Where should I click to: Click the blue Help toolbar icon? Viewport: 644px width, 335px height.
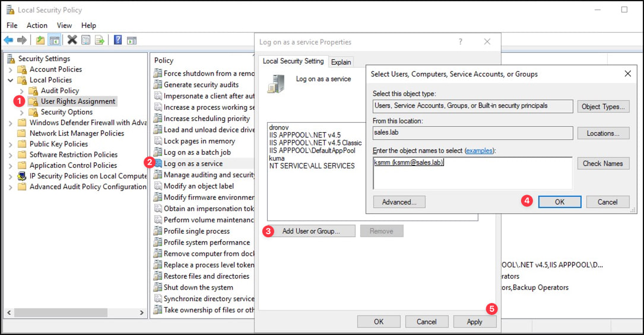tap(118, 40)
